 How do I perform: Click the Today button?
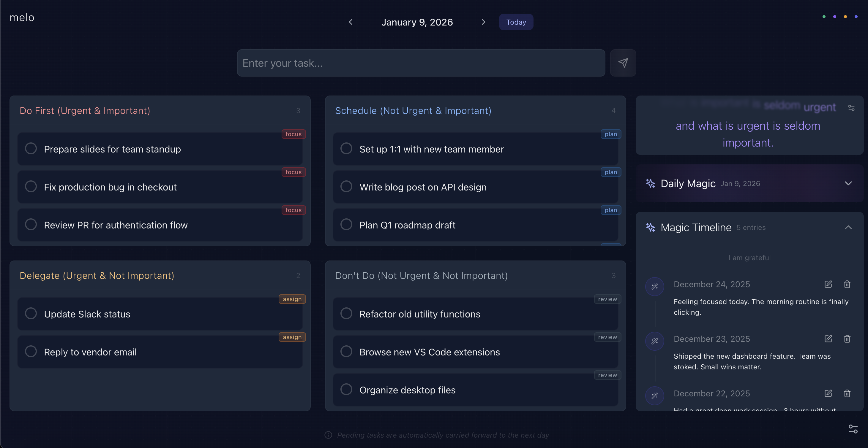tap(516, 22)
